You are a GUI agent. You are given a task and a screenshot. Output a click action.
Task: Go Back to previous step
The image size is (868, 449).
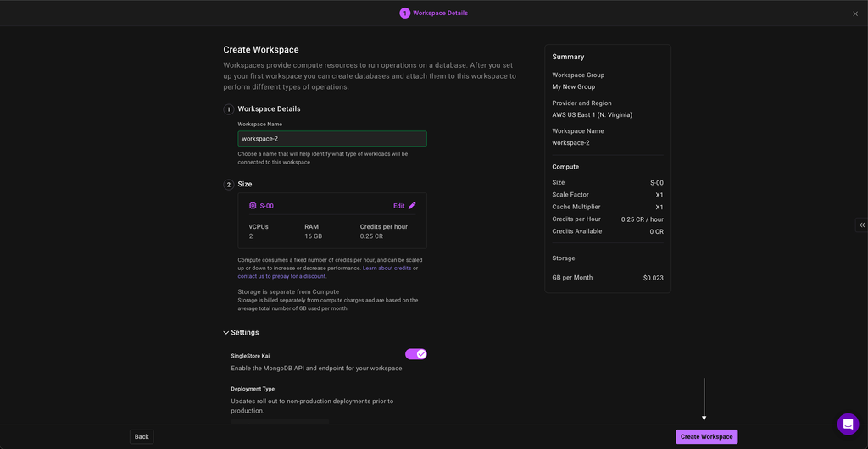click(142, 437)
